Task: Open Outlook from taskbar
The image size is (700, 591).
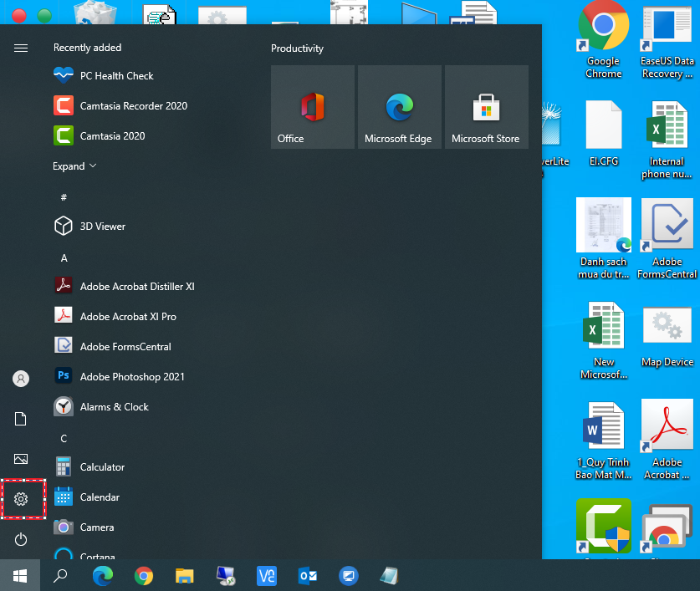Action: 308,576
